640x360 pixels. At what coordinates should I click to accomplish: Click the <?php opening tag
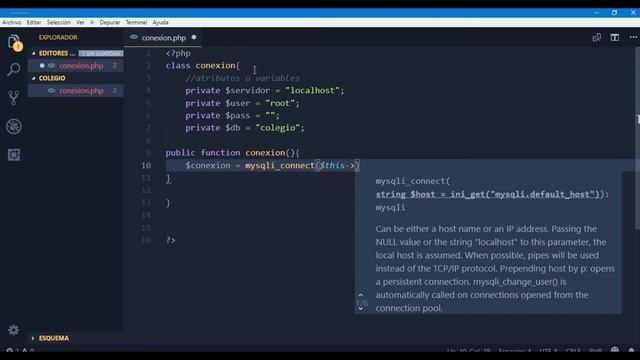(x=178, y=53)
